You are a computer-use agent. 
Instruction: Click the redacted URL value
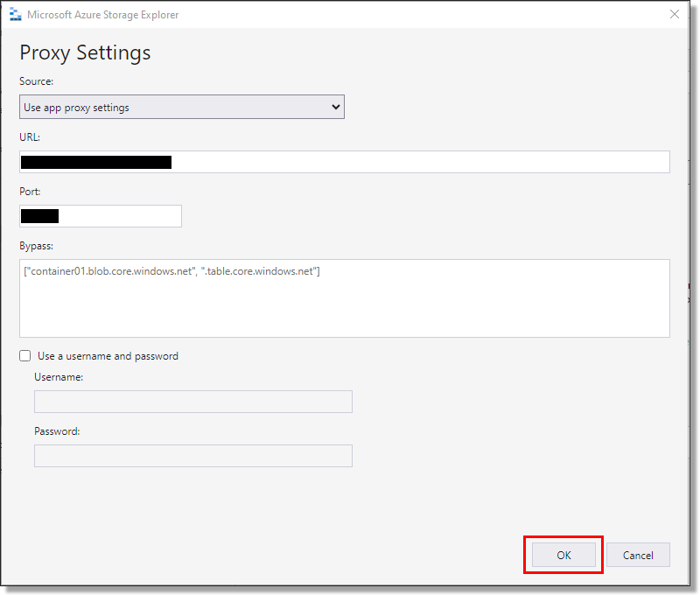(96, 161)
